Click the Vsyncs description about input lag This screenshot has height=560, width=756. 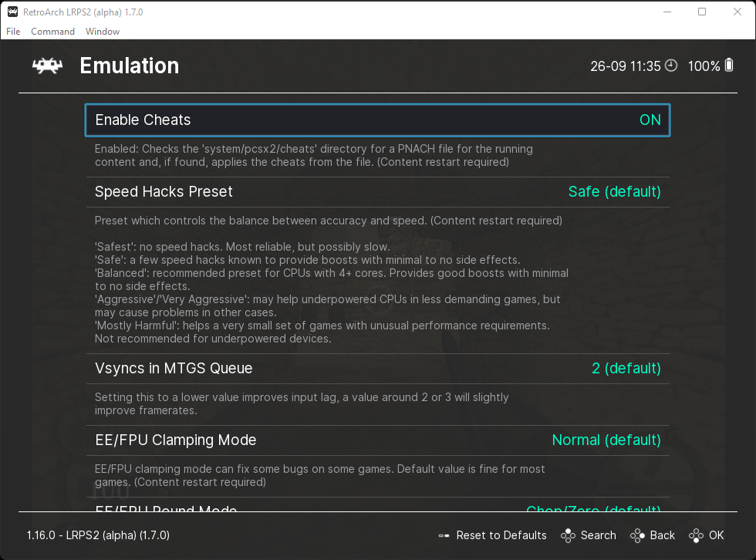coord(302,404)
